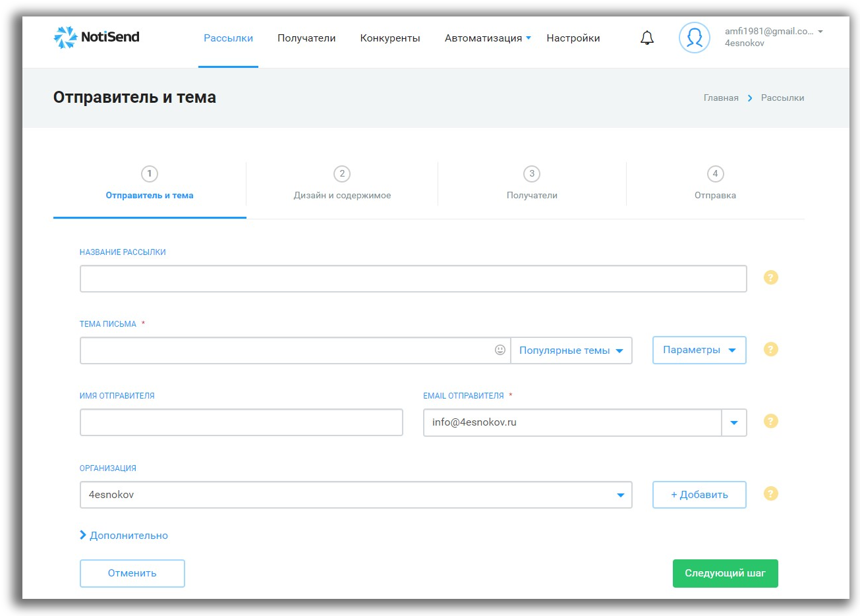This screenshot has width=860, height=616.
Task: Open the Популярные темы dropdown
Action: pos(571,350)
